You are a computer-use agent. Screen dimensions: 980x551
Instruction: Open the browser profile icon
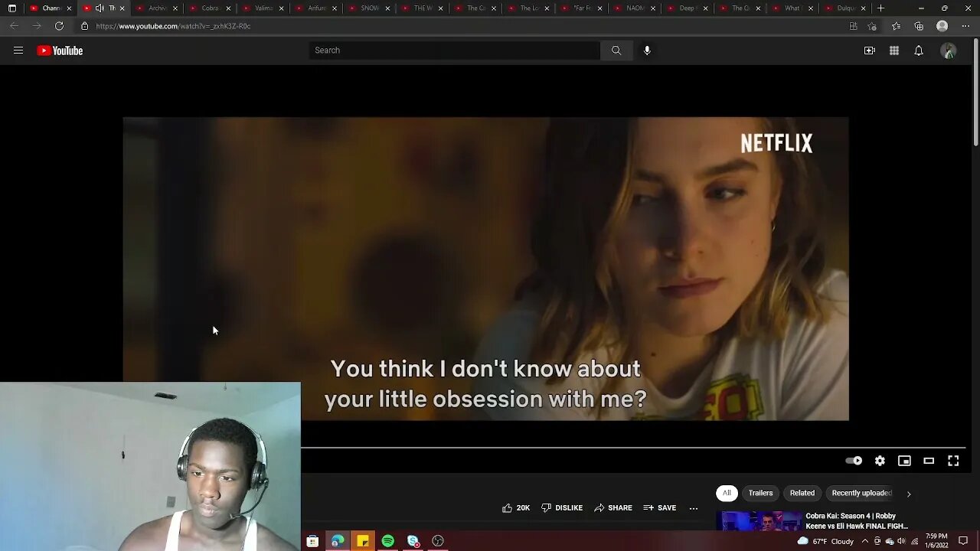tap(942, 26)
